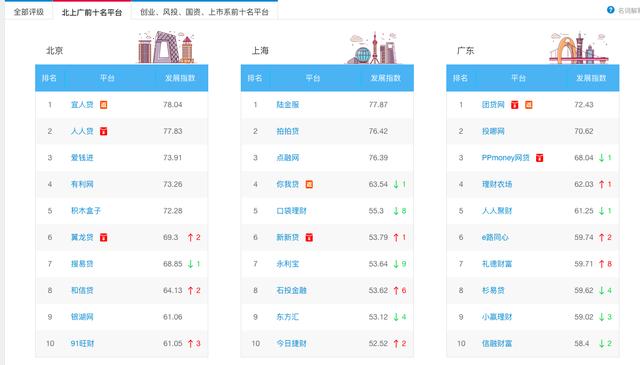Click the red up arrow in 新新贷 row
The height and width of the screenshot is (365, 640).
click(x=396, y=237)
